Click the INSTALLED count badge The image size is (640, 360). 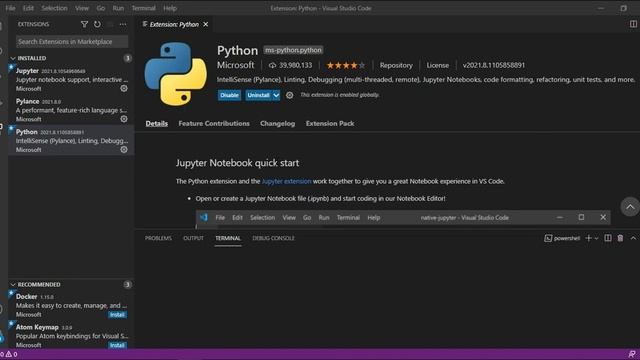(x=127, y=58)
